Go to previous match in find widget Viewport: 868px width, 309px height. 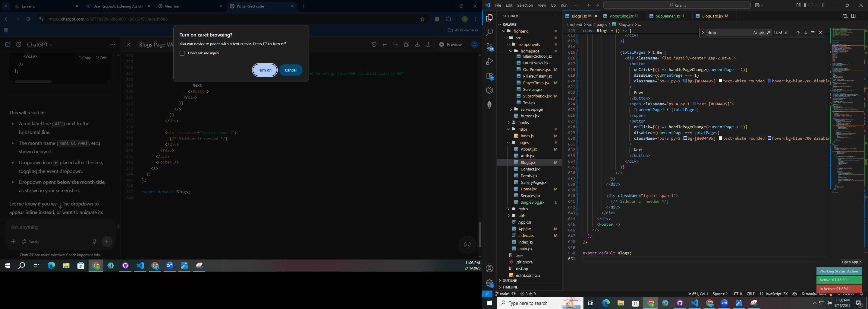(x=798, y=33)
